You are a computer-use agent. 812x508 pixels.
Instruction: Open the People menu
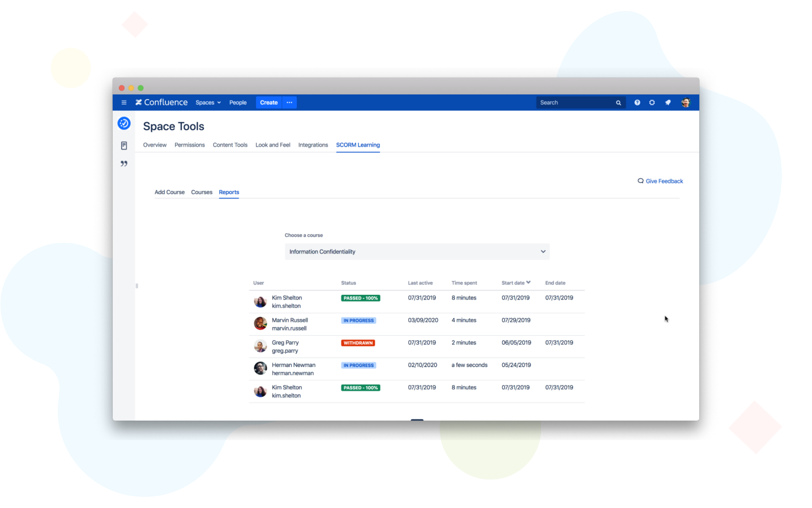pyautogui.click(x=238, y=102)
